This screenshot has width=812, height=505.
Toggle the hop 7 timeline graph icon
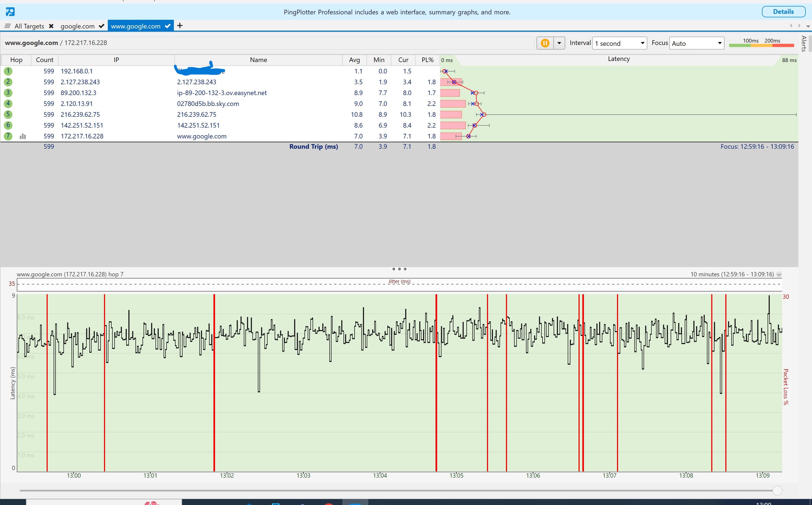tap(23, 136)
